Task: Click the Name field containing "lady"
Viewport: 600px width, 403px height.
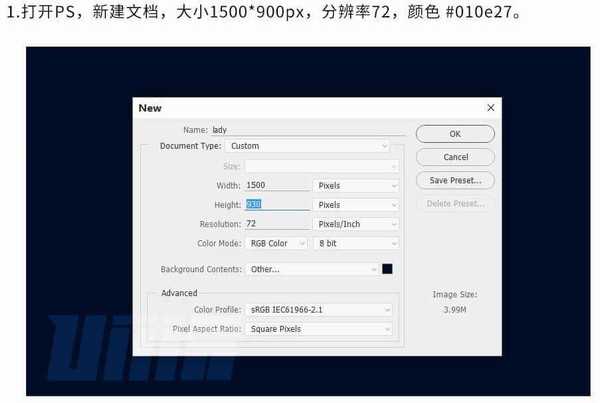Action: [305, 129]
